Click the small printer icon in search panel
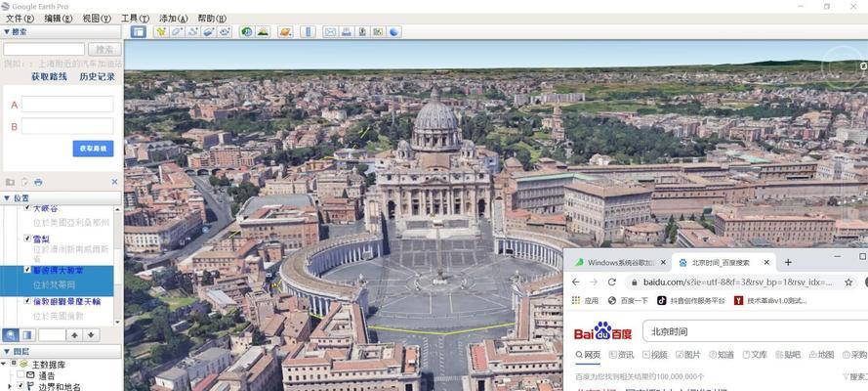This screenshot has height=391, width=868. pyautogui.click(x=38, y=182)
